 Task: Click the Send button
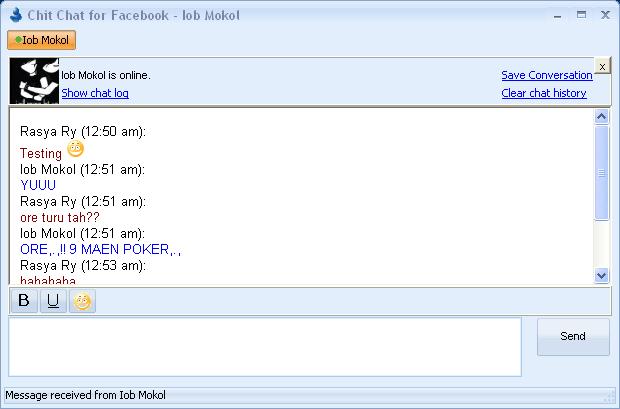point(573,337)
